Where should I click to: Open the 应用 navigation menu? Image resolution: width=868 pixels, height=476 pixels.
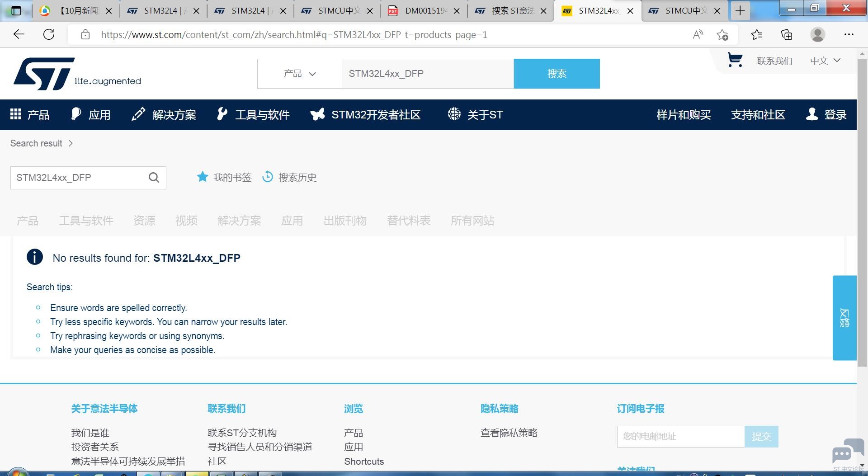point(91,115)
